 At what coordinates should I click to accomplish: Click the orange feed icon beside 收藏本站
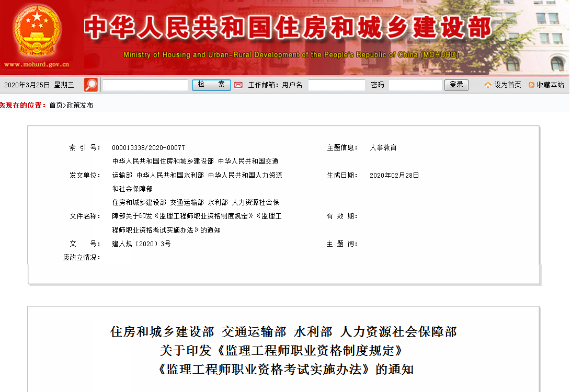click(531, 85)
